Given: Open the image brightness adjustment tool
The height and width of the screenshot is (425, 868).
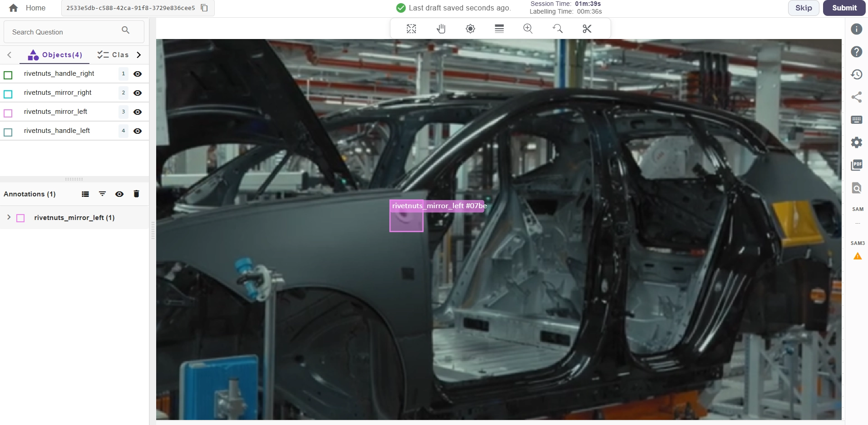Looking at the screenshot, I should (x=470, y=29).
